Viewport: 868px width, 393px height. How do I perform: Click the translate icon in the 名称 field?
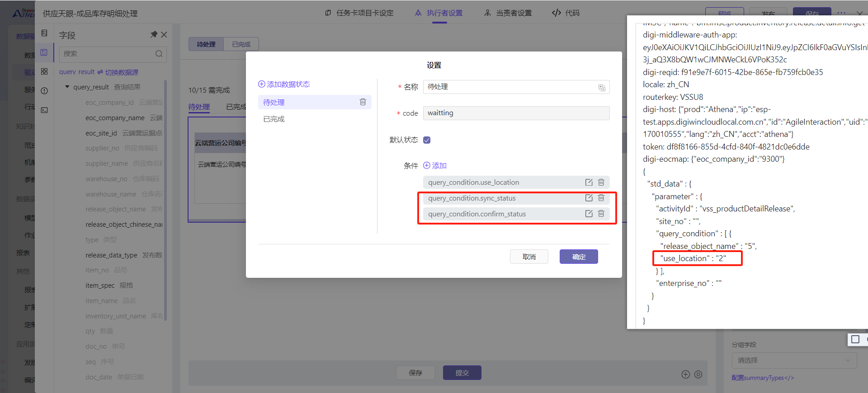[x=602, y=88]
